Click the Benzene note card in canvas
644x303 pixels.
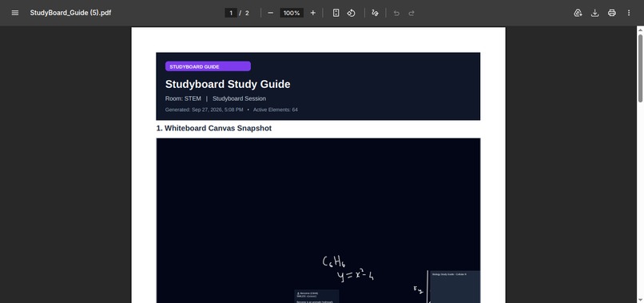(316, 297)
